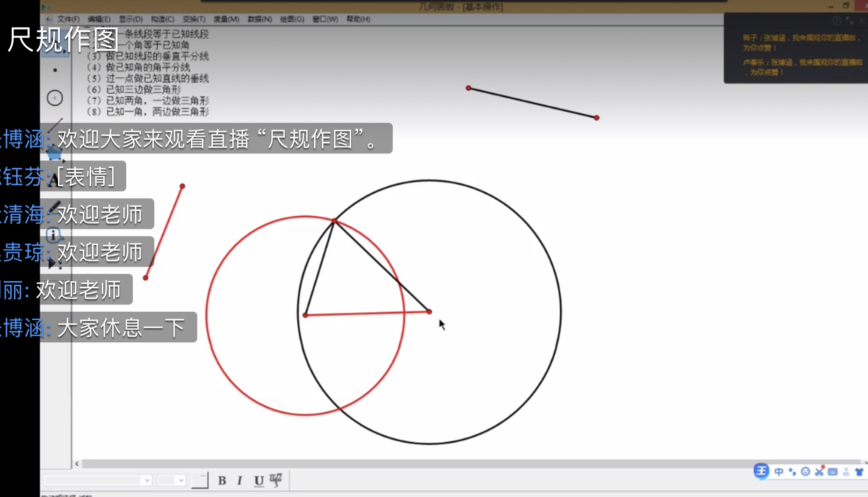Image resolution: width=868 pixels, height=497 pixels.
Task: Open the 编辑(E) menu
Action: click(x=99, y=19)
